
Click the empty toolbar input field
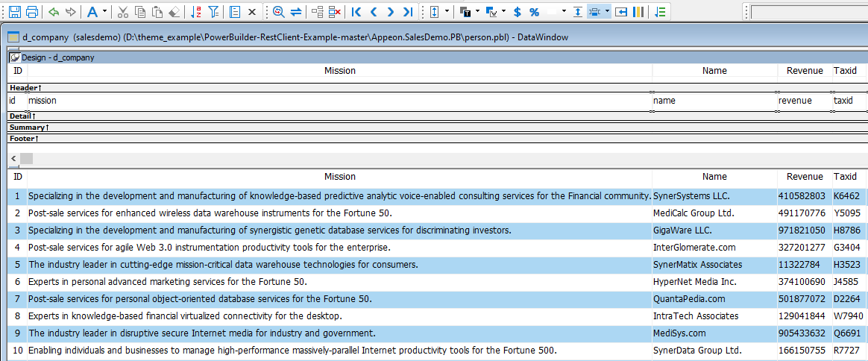[x=808, y=12]
